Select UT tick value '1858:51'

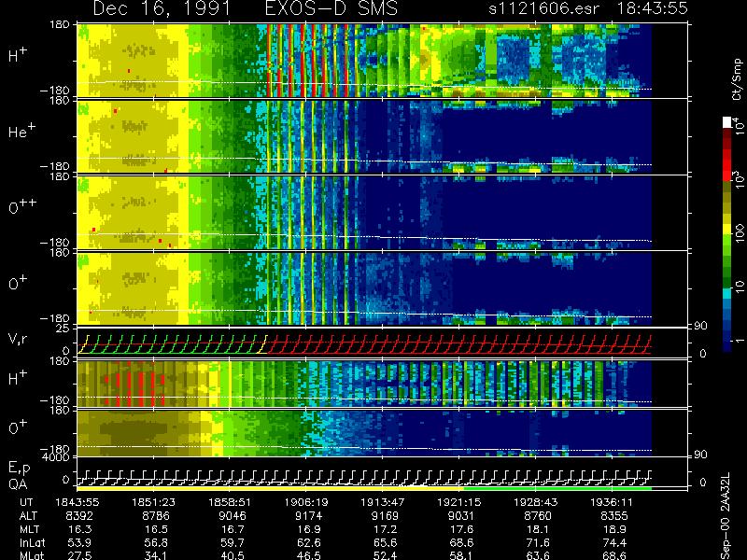point(230,502)
